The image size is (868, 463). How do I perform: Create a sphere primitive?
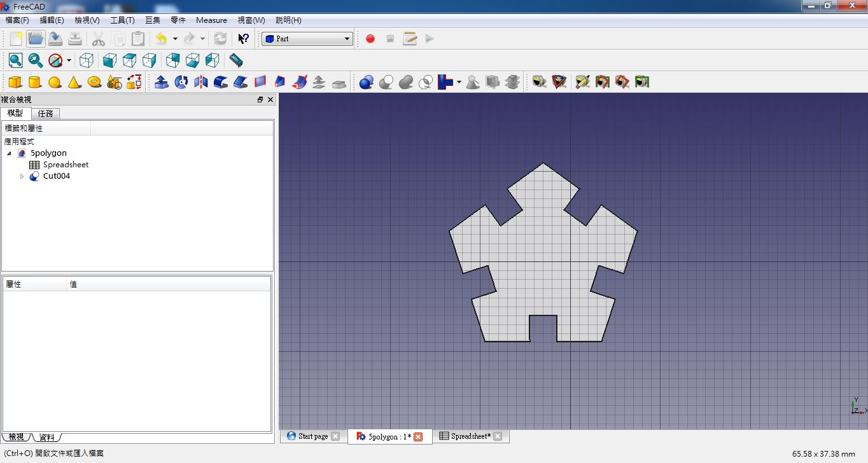(x=54, y=81)
